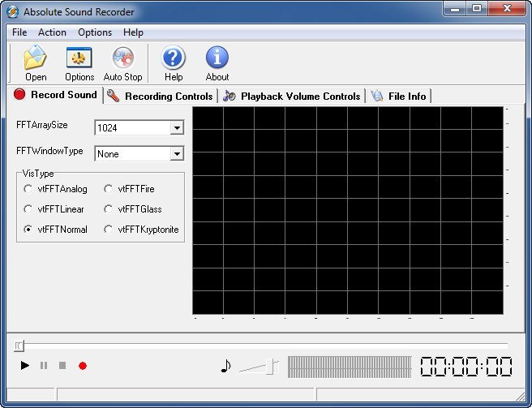Open the File menu

[x=19, y=32]
